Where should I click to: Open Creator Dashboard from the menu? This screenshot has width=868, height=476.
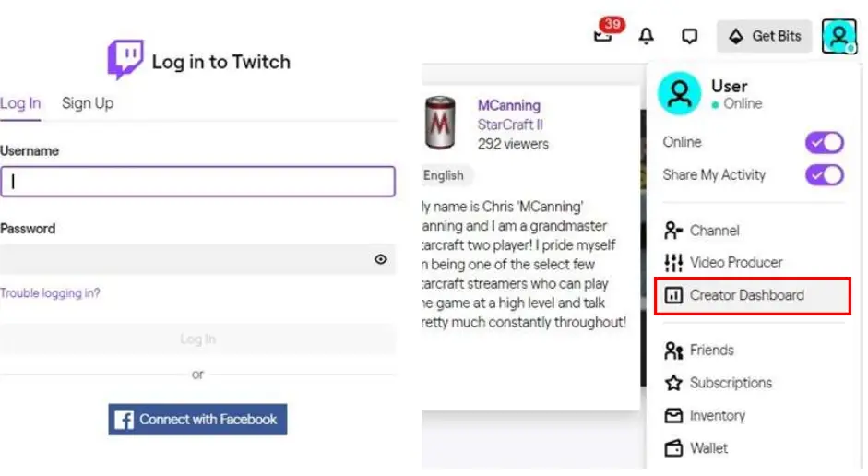coord(746,295)
